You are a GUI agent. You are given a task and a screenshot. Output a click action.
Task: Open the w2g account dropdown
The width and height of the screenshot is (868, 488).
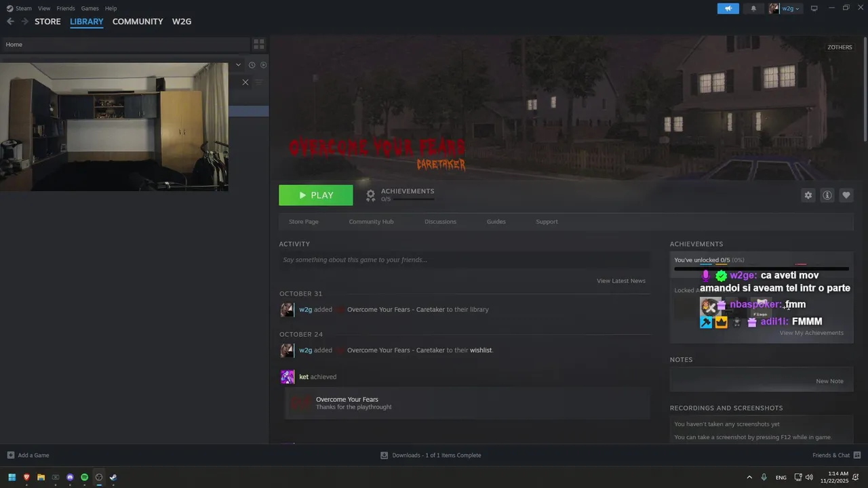pos(791,8)
